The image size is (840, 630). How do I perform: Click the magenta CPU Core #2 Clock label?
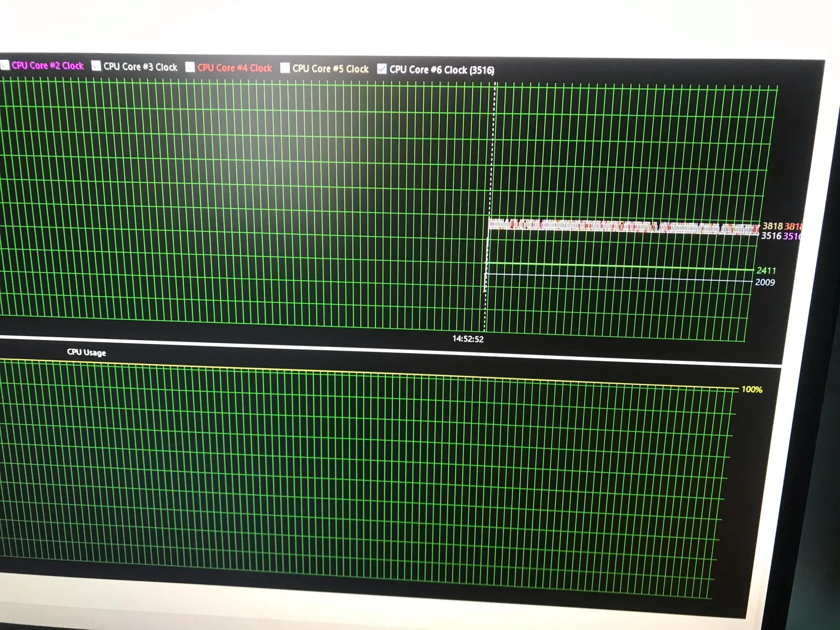pos(47,66)
